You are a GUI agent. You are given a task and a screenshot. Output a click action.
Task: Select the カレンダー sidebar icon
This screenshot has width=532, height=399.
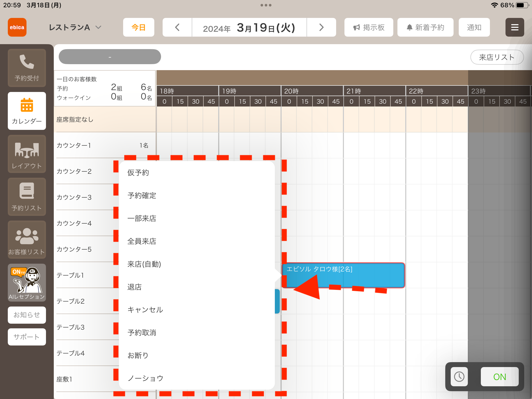27,111
